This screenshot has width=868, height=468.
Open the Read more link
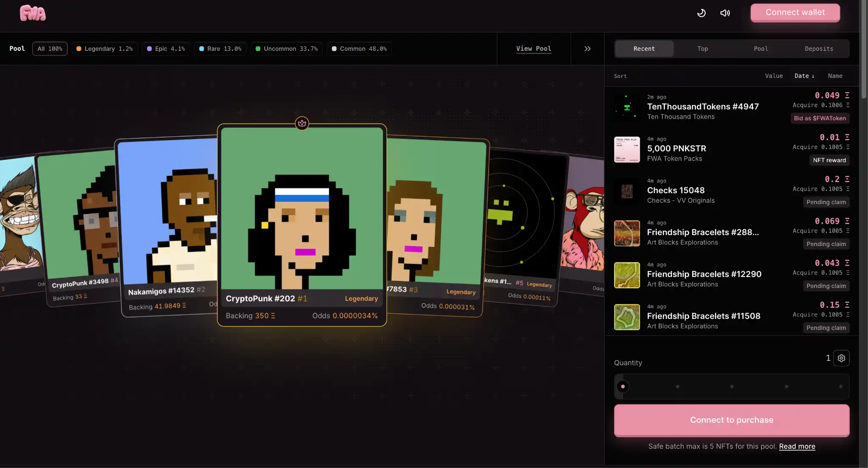pyautogui.click(x=797, y=446)
